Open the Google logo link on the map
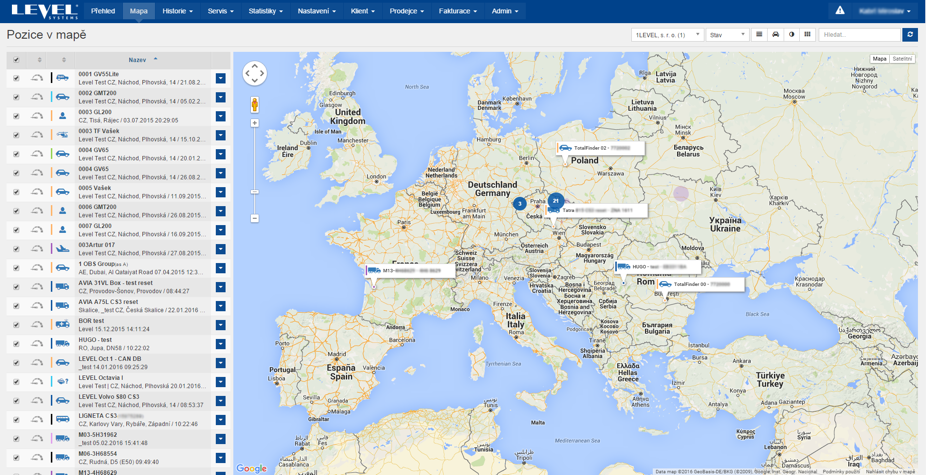The image size is (926, 475). point(252,468)
